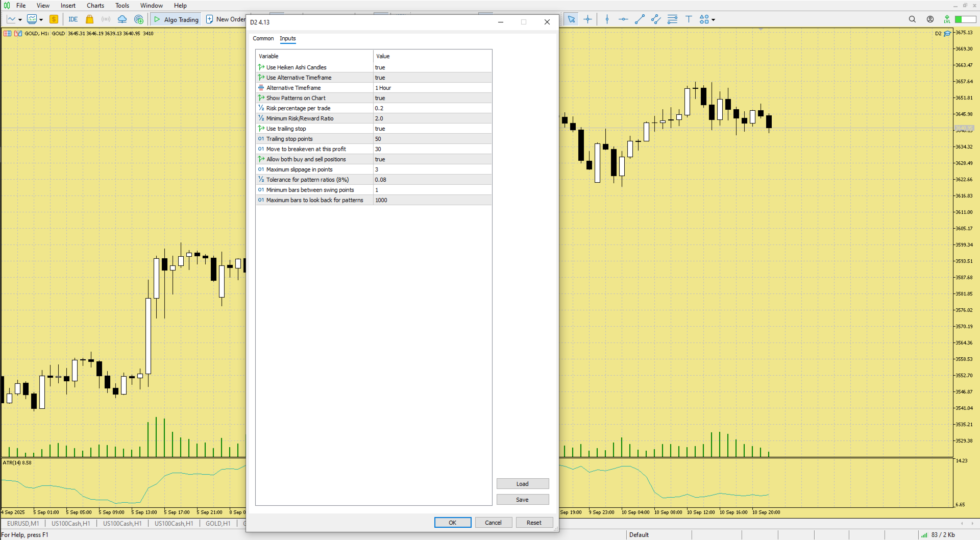The width and height of the screenshot is (980, 540).
Task: Select the vertical line drawing tool
Action: pyautogui.click(x=607, y=19)
